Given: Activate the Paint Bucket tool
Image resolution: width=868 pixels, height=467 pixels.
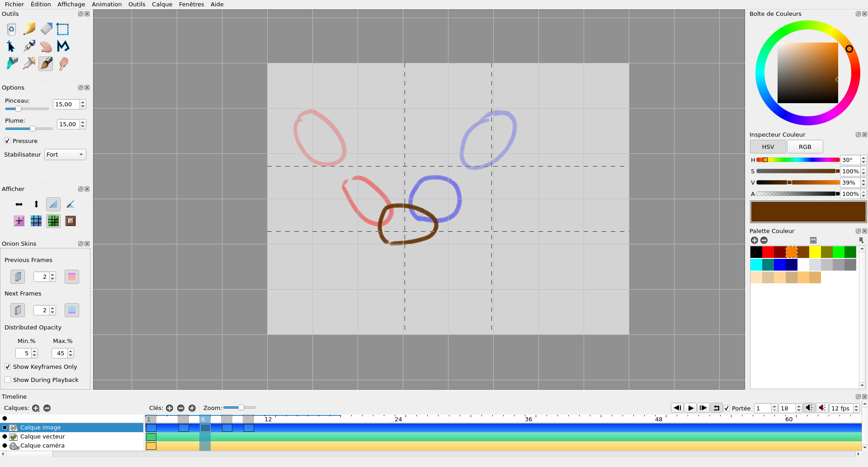Looking at the screenshot, I should 12,63.
